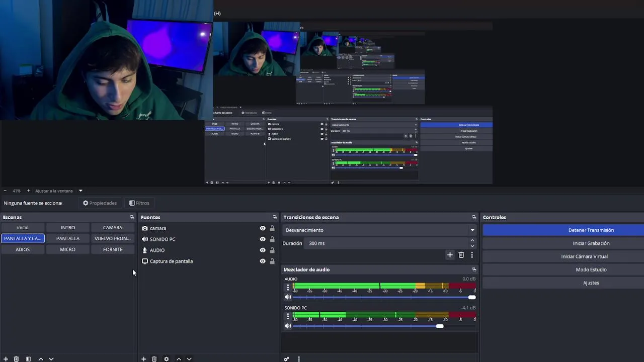Image resolution: width=644 pixels, height=362 pixels.
Task: Decrease transition duration with down arrow
Action: [472, 246]
